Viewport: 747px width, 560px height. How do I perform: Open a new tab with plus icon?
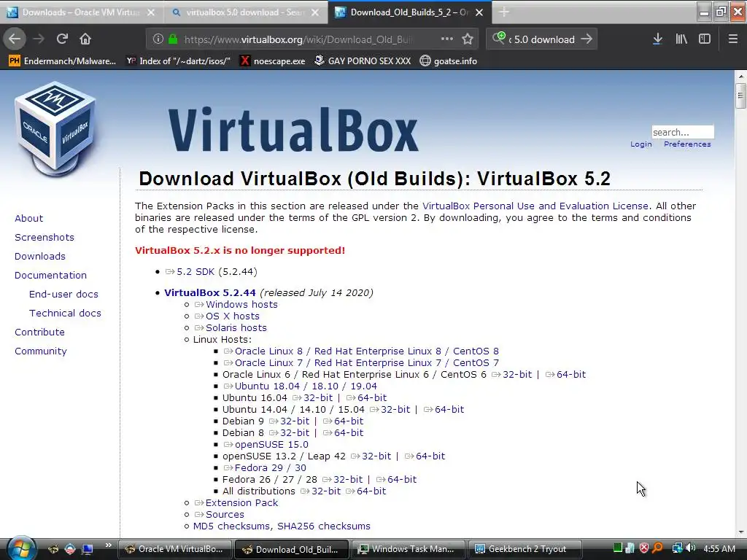click(x=504, y=12)
